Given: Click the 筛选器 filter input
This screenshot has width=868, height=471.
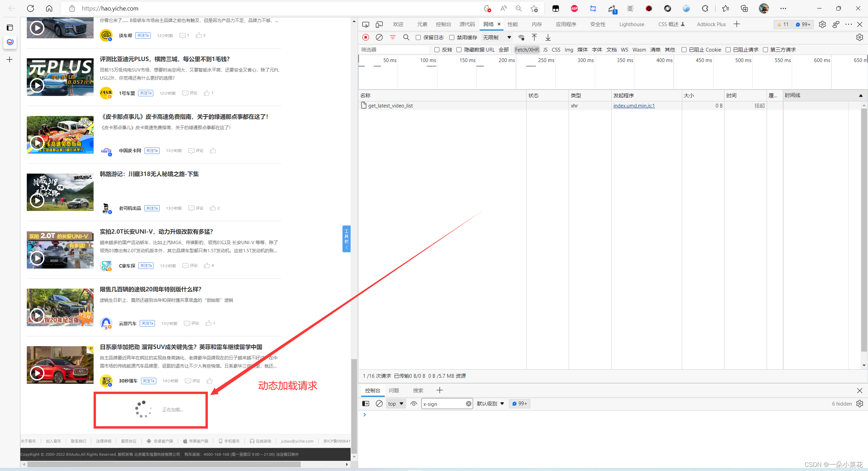Looking at the screenshot, I should 394,50.
